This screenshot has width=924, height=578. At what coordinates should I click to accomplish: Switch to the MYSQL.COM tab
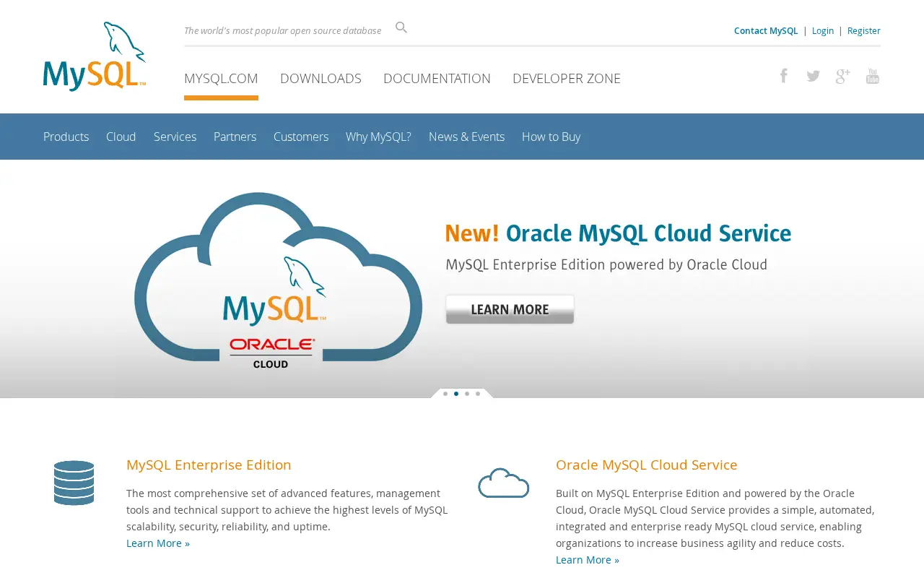tap(221, 79)
